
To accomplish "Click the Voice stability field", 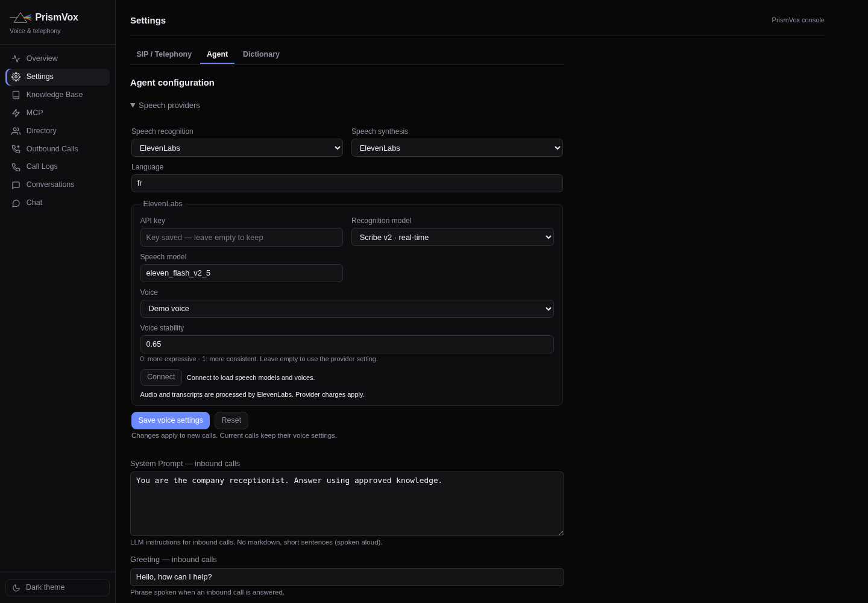I will tap(347, 344).
